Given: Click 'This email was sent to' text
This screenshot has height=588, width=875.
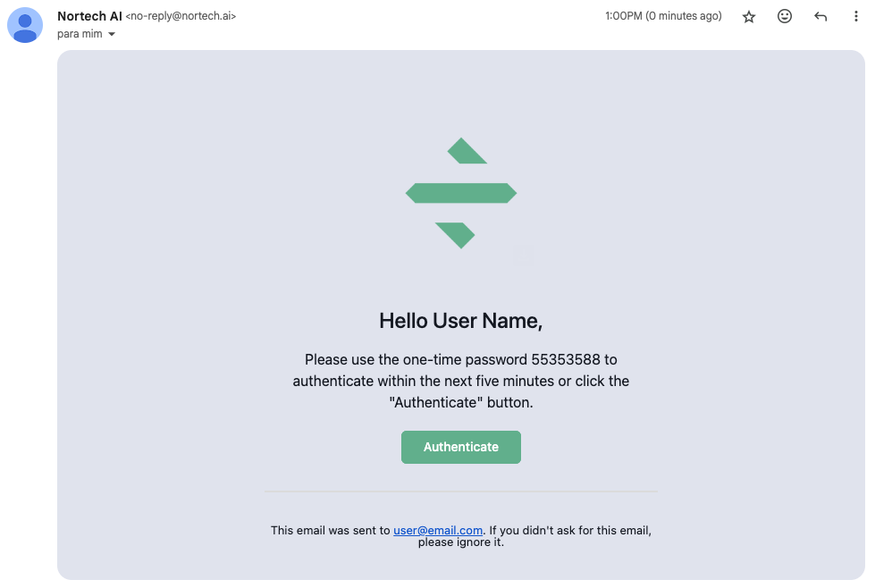Looking at the screenshot, I should (331, 530).
